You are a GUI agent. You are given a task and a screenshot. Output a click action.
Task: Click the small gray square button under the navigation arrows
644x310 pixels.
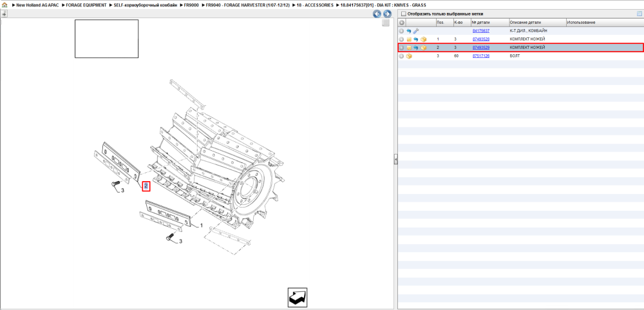tap(385, 23)
